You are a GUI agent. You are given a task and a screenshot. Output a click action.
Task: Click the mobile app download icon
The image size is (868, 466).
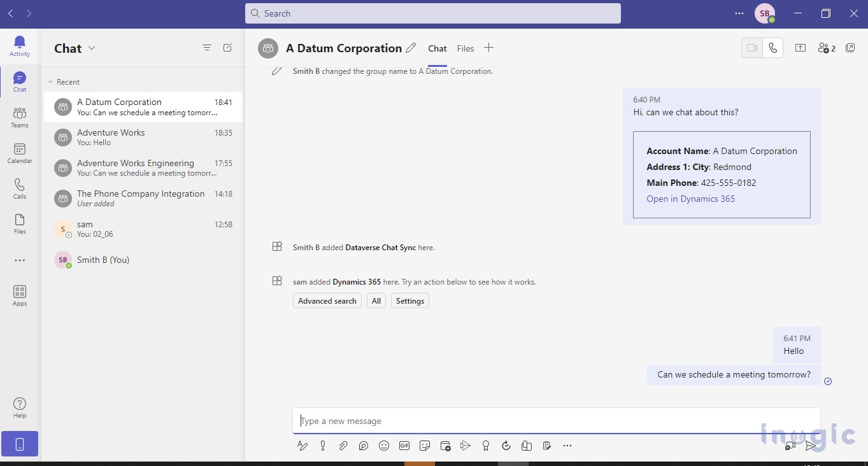[20, 444]
